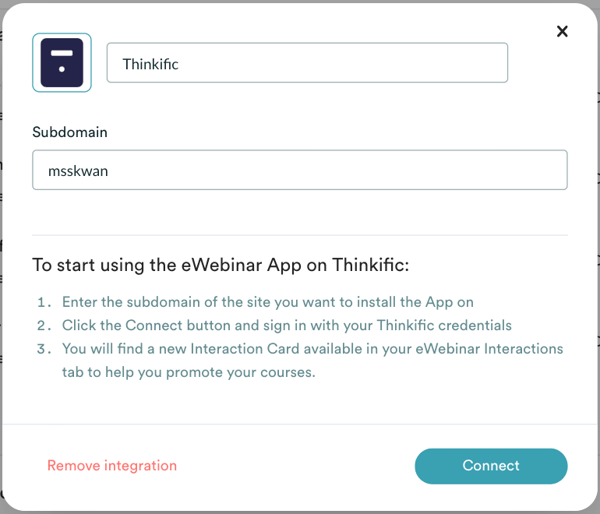
Task: Click the footer separator above Connect
Action: (300, 424)
